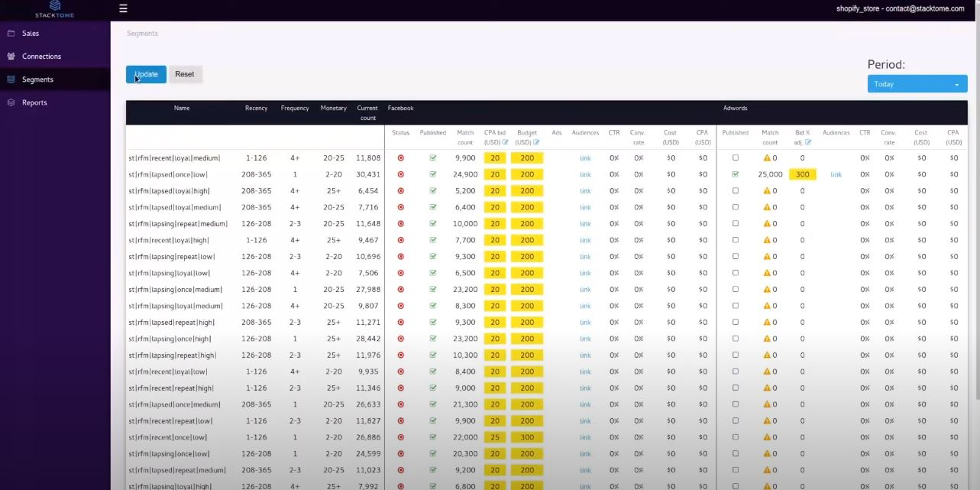The image size is (980, 490).
Task: Click the StackTome logo
Action: tap(54, 9)
